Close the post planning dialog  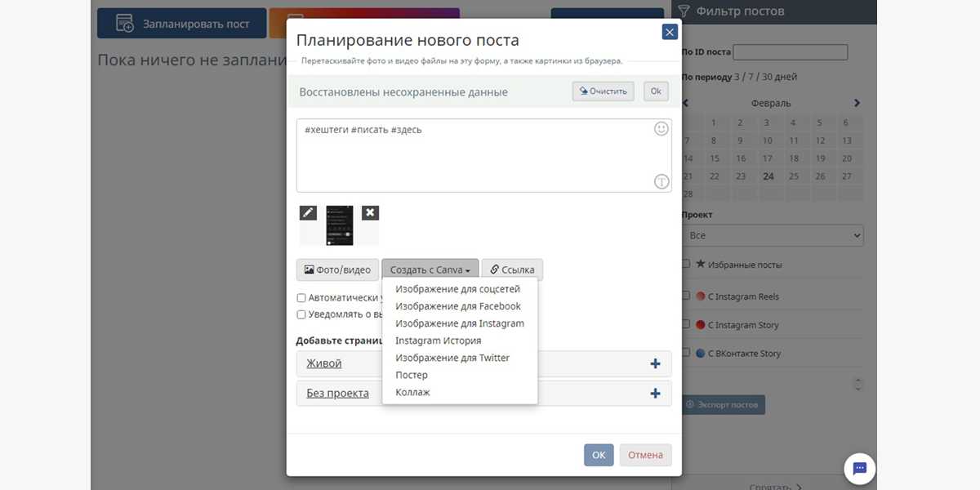(x=670, y=33)
